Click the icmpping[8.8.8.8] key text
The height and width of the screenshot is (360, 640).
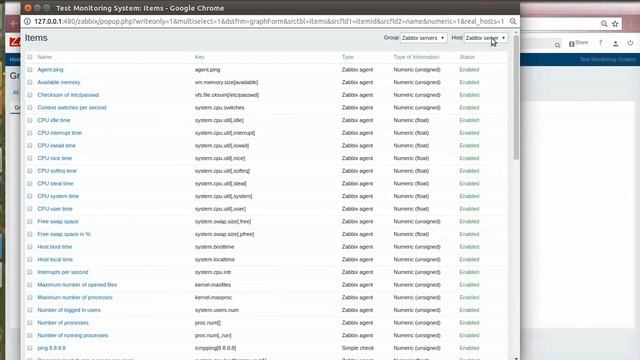pos(216,348)
